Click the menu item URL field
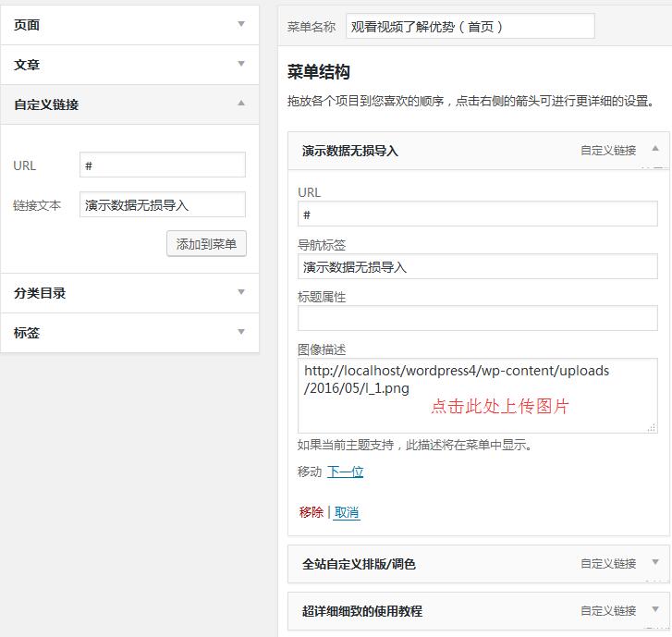This screenshot has width=672, height=637. click(477, 214)
